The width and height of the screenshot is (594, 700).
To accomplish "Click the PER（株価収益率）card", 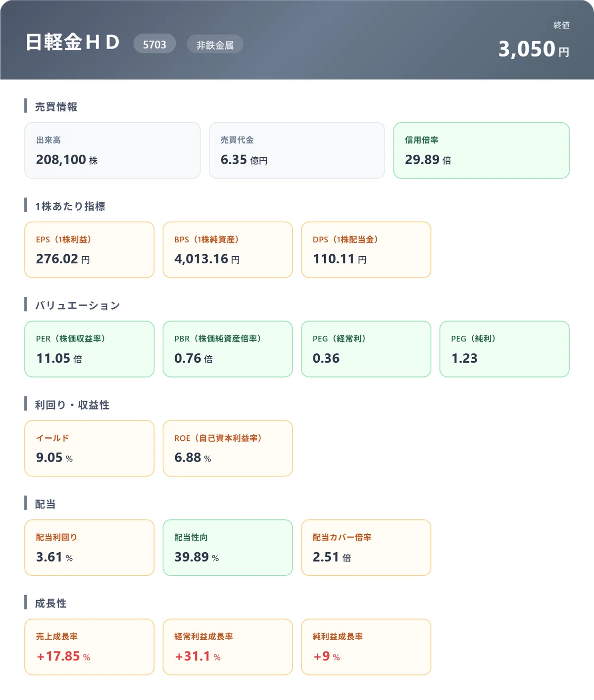I will (90, 349).
